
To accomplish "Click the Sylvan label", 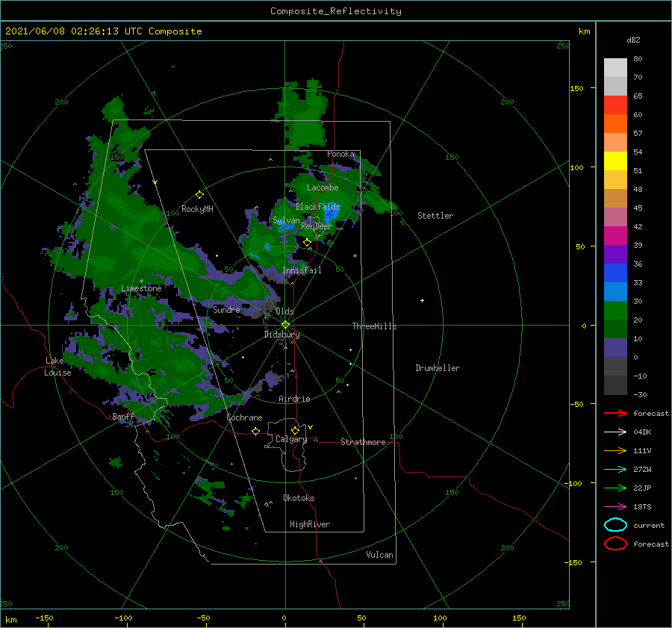I will tap(286, 221).
